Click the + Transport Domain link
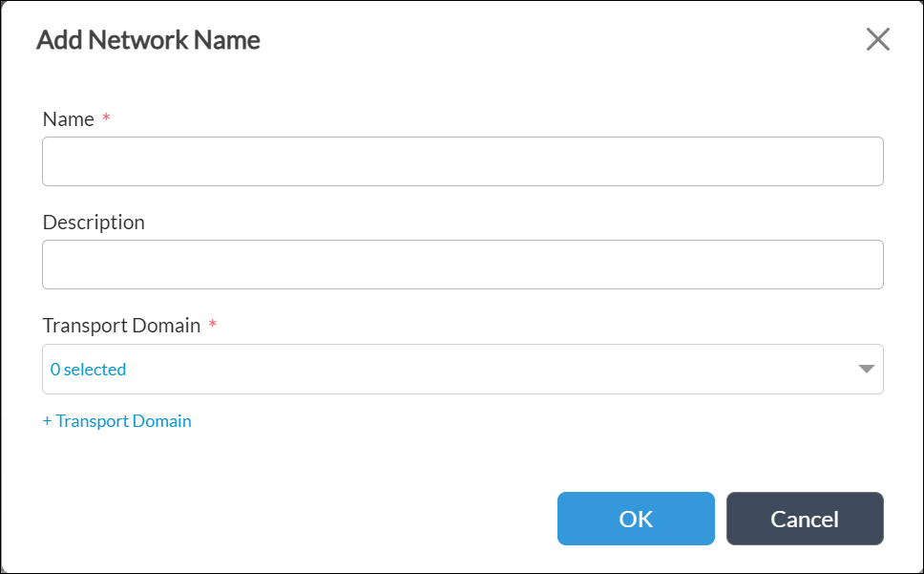The height and width of the screenshot is (574, 924). (x=116, y=420)
